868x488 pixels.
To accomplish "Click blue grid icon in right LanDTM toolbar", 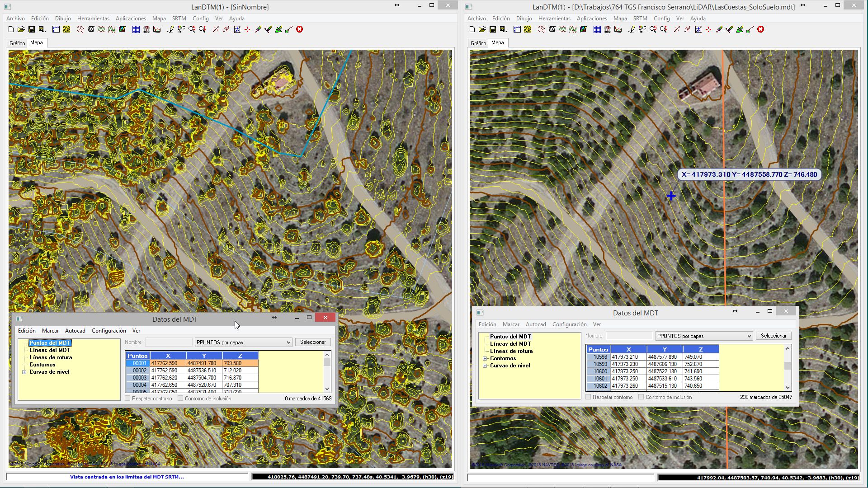I will (597, 29).
